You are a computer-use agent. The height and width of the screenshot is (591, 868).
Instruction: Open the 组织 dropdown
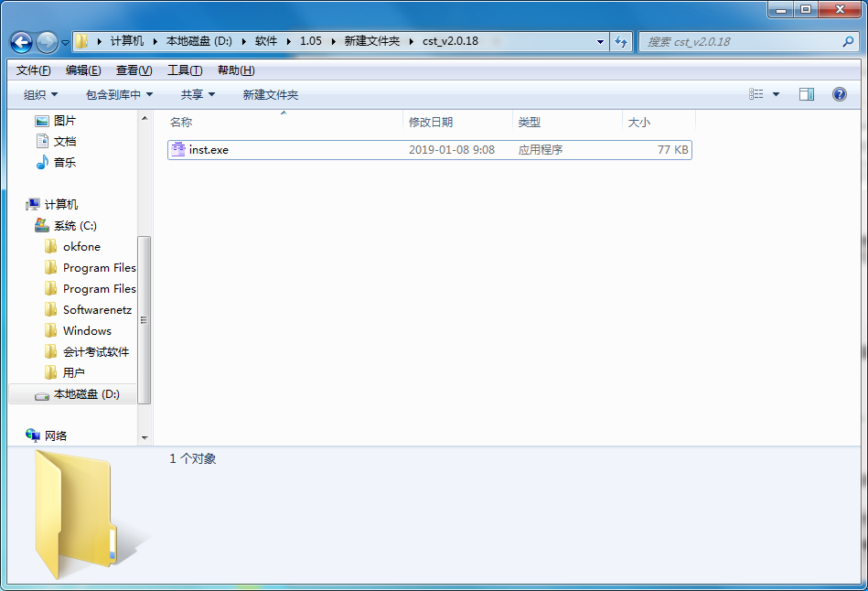(40, 95)
